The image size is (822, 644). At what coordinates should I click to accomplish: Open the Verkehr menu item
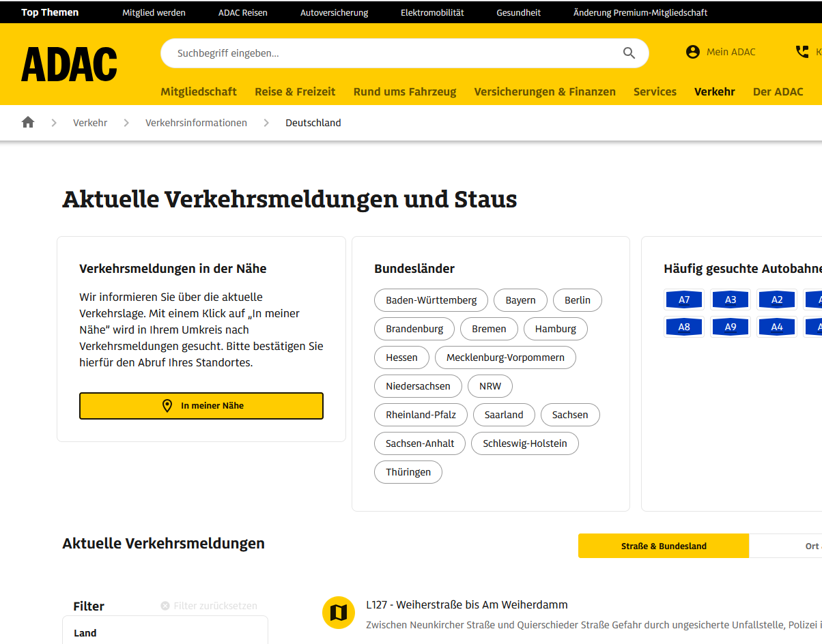coord(714,91)
